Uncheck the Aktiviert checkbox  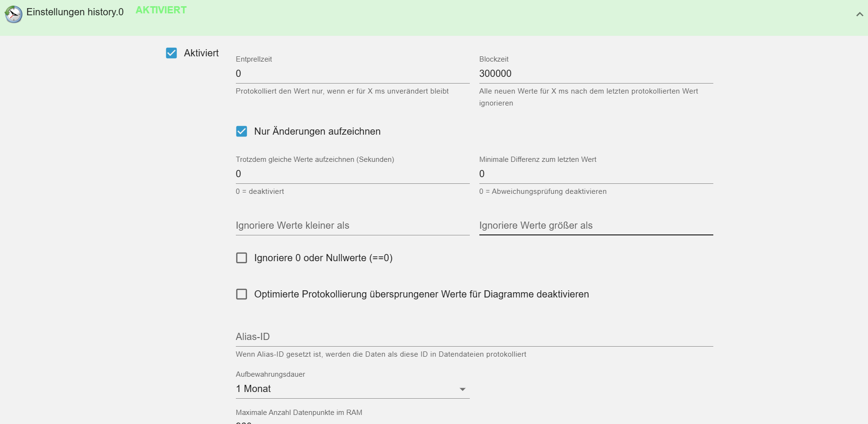tap(171, 53)
